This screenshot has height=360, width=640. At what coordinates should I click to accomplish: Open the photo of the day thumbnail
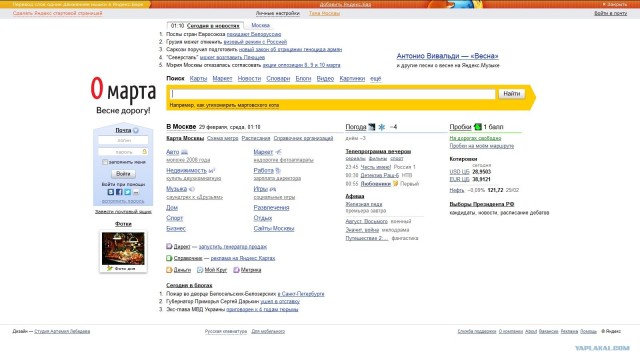(123, 249)
